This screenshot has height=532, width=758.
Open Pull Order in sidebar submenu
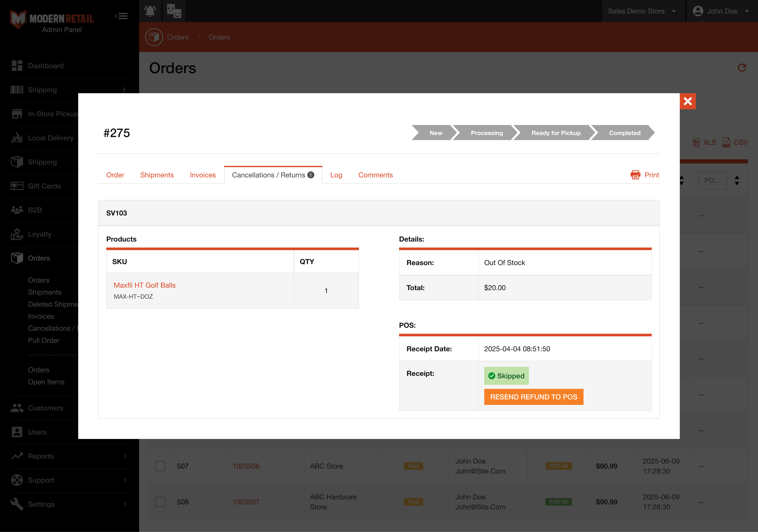[x=44, y=340]
